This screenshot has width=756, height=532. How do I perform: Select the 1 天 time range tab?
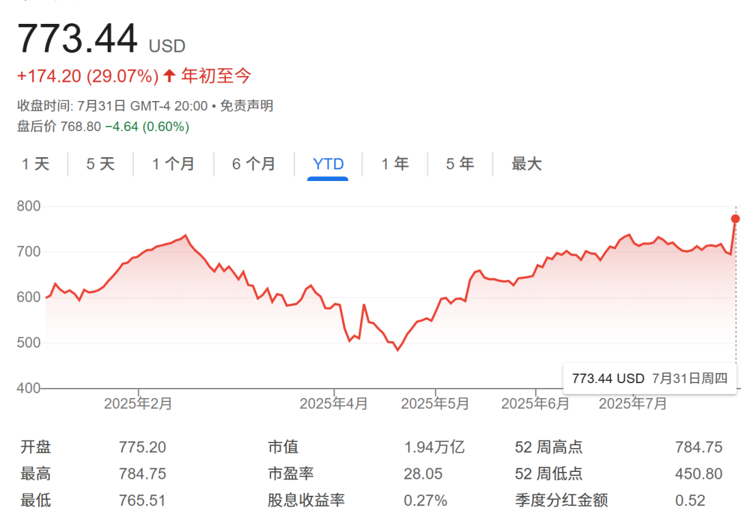[x=36, y=164]
